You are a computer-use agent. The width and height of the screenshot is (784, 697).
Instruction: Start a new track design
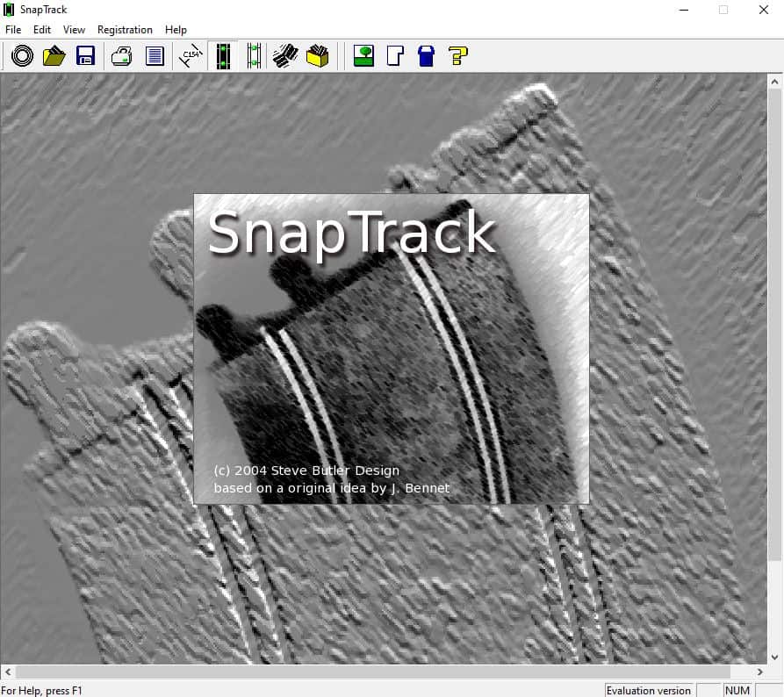click(20, 55)
